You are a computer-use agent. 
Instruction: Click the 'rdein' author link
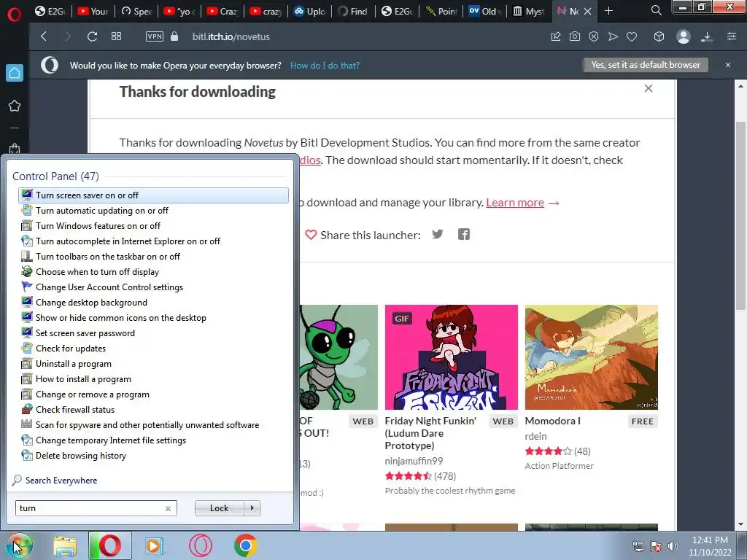pyautogui.click(x=535, y=436)
